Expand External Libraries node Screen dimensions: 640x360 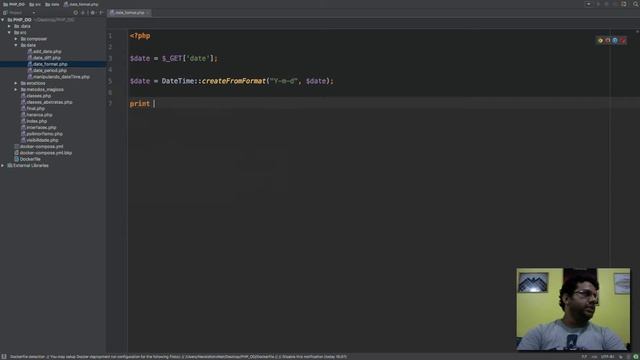(x=3, y=165)
